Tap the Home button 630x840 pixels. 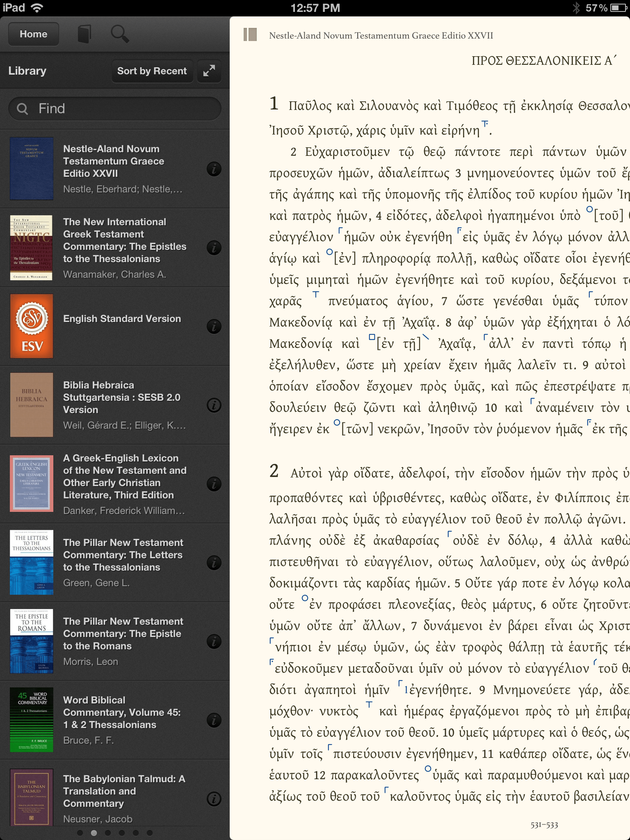point(33,34)
